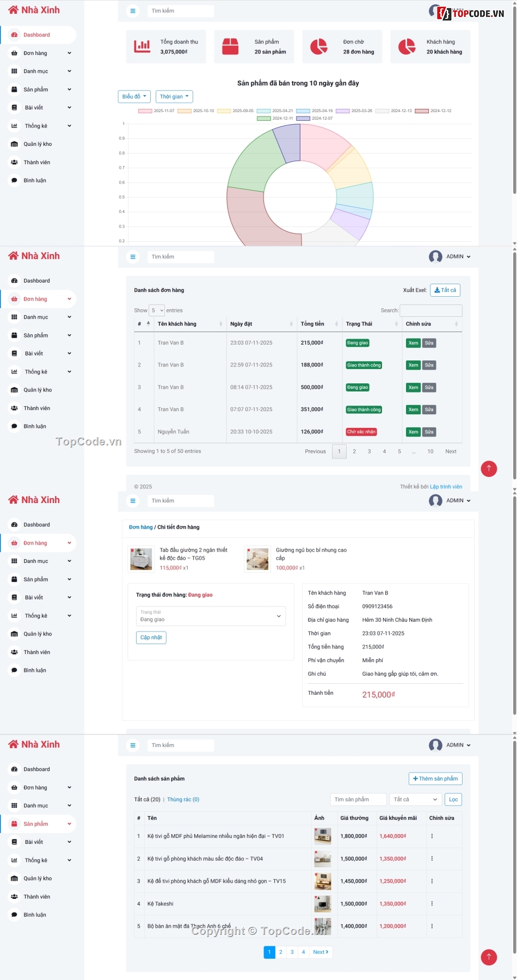Click the Sản phẩm box icon in stats card

point(230,46)
